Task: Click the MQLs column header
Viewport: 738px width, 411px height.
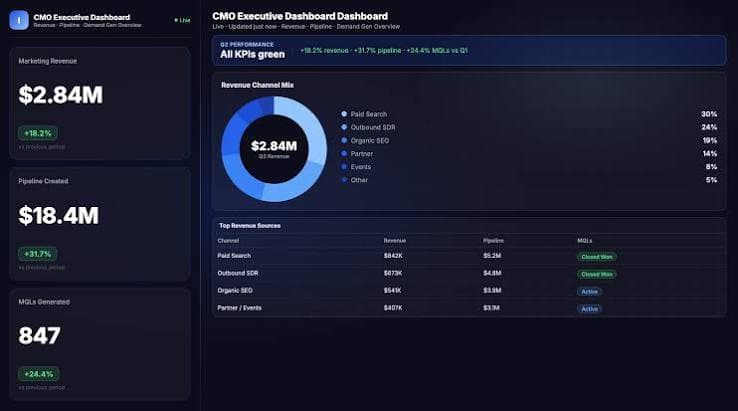Action: pos(585,241)
